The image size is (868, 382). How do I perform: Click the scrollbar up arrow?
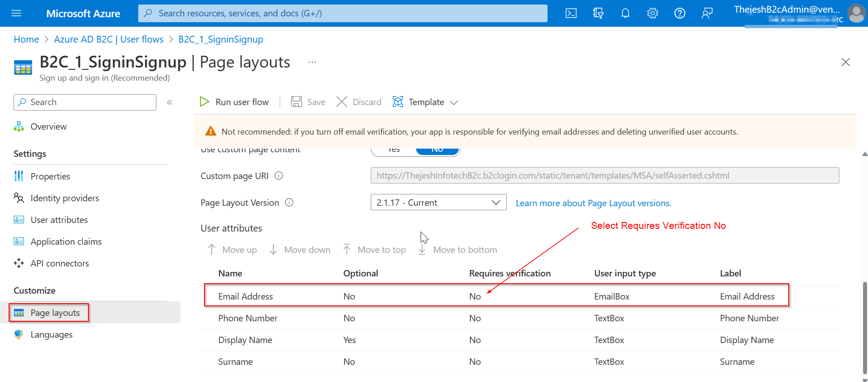pos(865,155)
